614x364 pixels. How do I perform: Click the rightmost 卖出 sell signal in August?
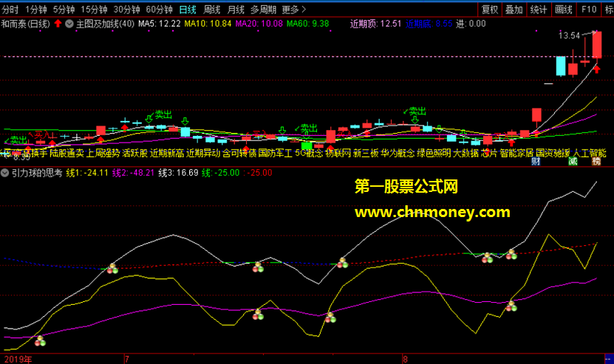(x=415, y=111)
